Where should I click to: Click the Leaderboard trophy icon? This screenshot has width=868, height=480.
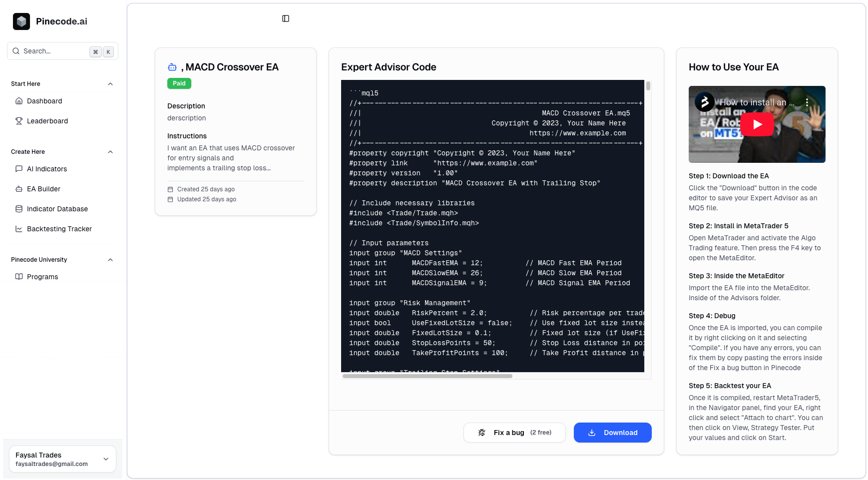[x=19, y=121]
